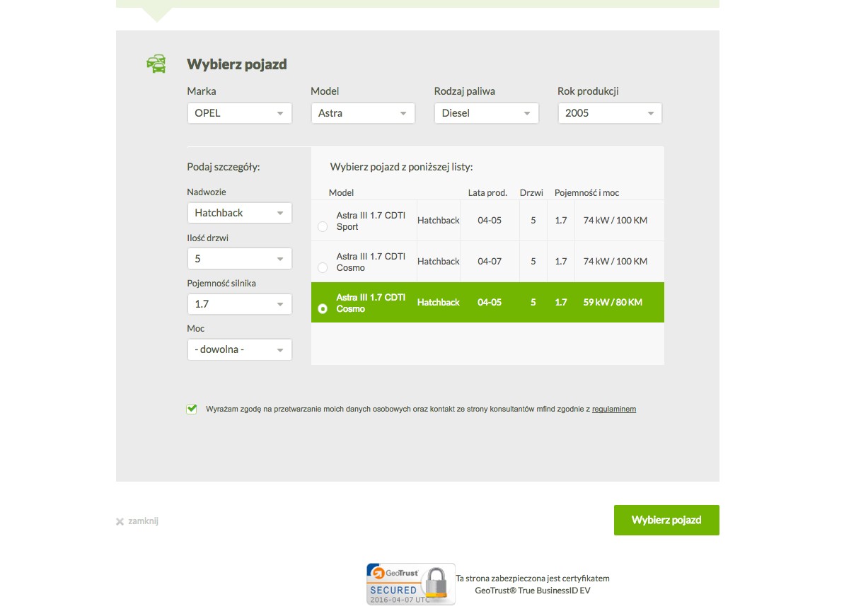Expand the Rodzaj paliwa Diesel dropdown

(x=486, y=113)
